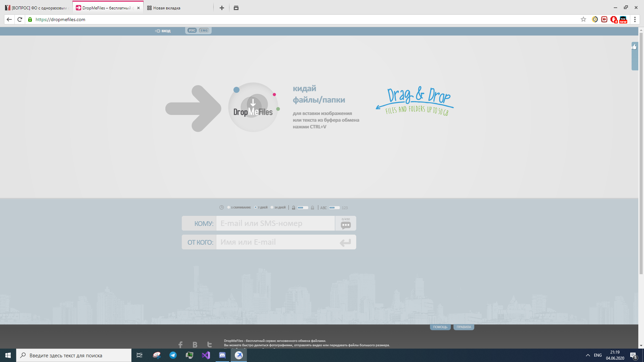Open the red fast-forward browser extension

(x=604, y=19)
